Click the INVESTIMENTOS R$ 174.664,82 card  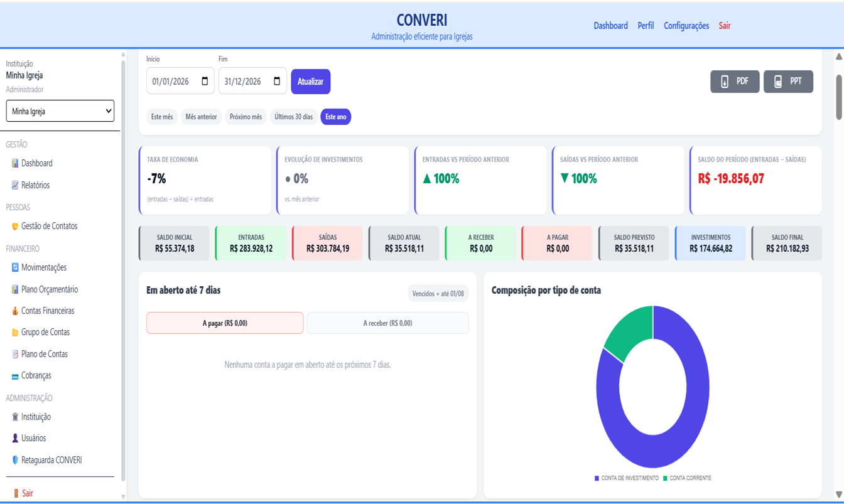pyautogui.click(x=710, y=244)
